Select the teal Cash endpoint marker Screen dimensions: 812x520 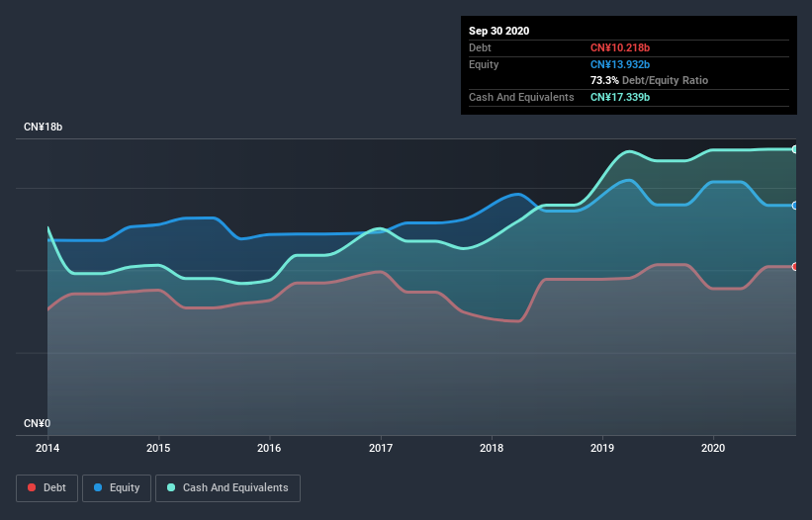[795, 149]
